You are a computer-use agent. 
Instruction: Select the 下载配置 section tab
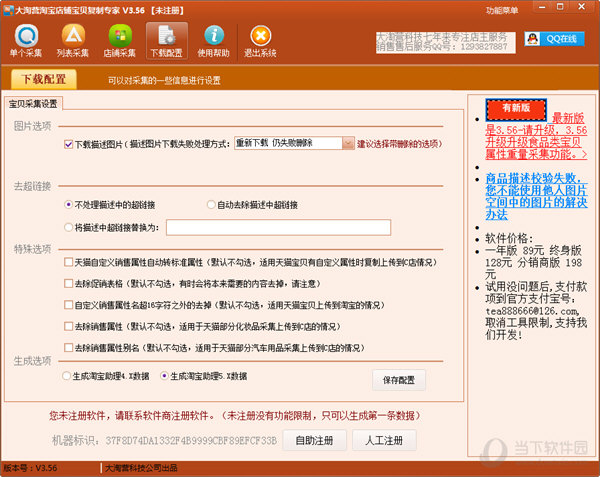pos(44,79)
